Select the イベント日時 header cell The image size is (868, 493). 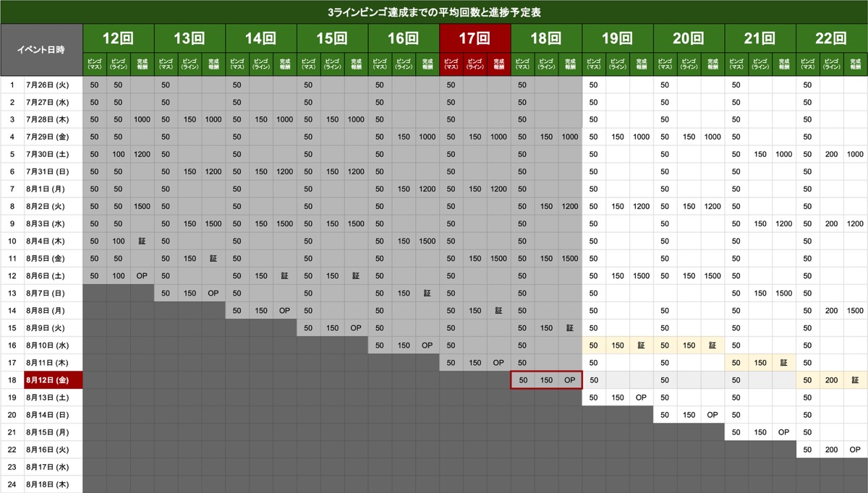point(41,50)
